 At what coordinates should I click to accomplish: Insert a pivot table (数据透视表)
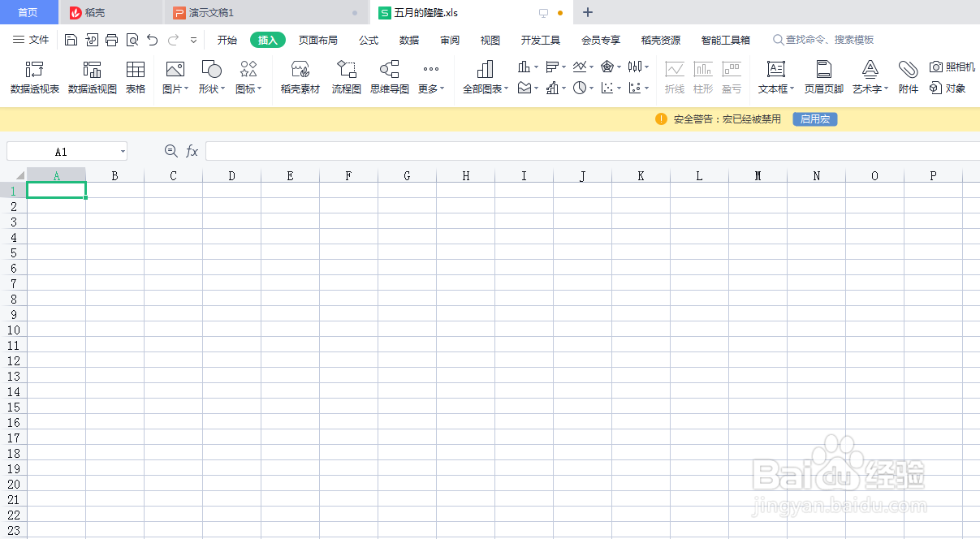pos(33,77)
